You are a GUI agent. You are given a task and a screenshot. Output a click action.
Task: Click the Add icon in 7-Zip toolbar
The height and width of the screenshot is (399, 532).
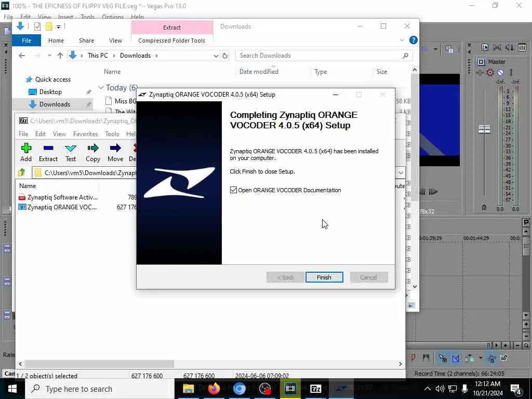click(26, 148)
